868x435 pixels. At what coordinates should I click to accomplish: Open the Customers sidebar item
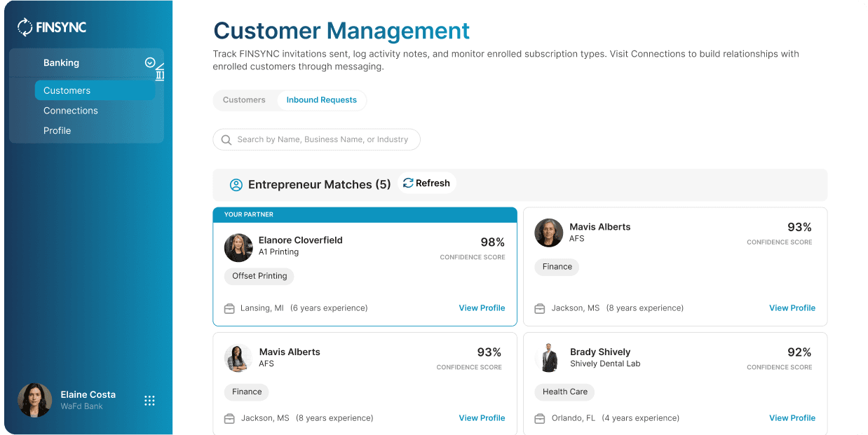(95, 90)
